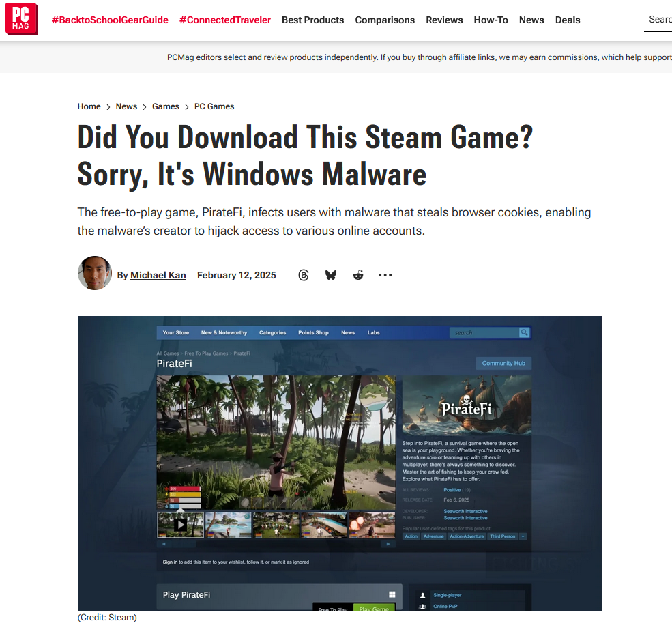Open Reviews menu
The image size is (672, 636).
tap(444, 20)
